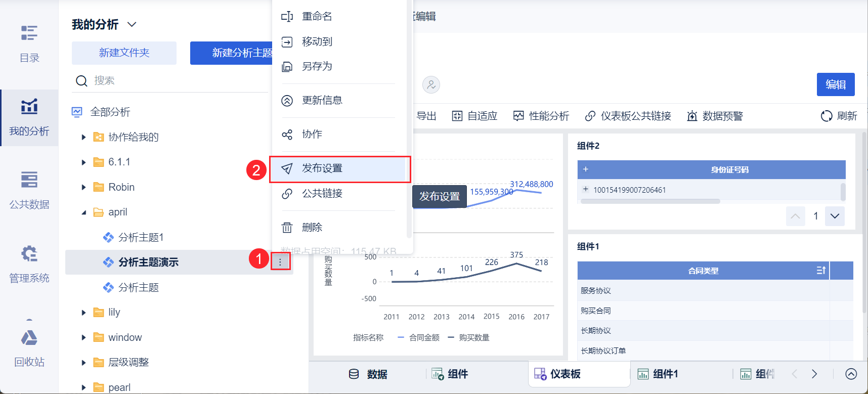Expand the 协作给我的 folder
868x394 pixels.
coord(83,137)
